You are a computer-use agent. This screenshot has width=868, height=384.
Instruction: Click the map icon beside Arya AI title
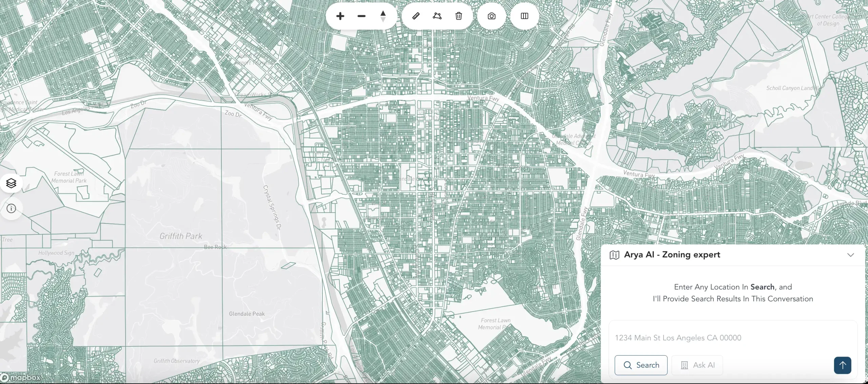click(x=615, y=255)
